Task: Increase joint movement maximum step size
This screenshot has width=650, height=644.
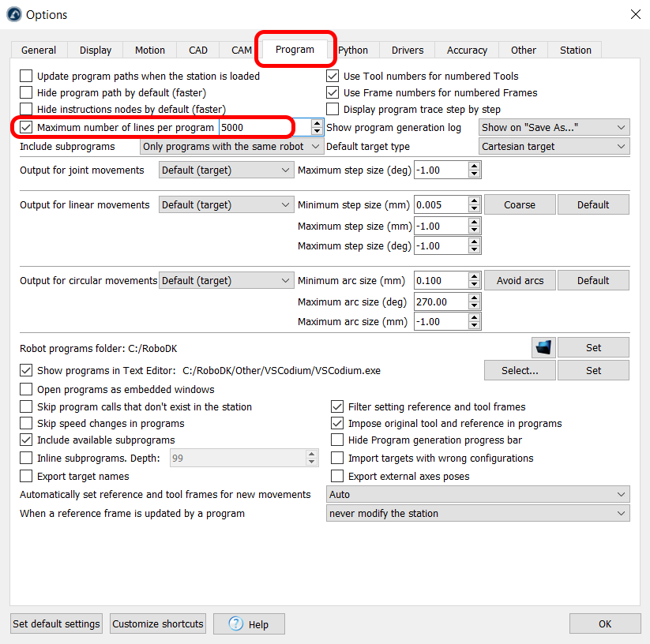Action: 474,166
